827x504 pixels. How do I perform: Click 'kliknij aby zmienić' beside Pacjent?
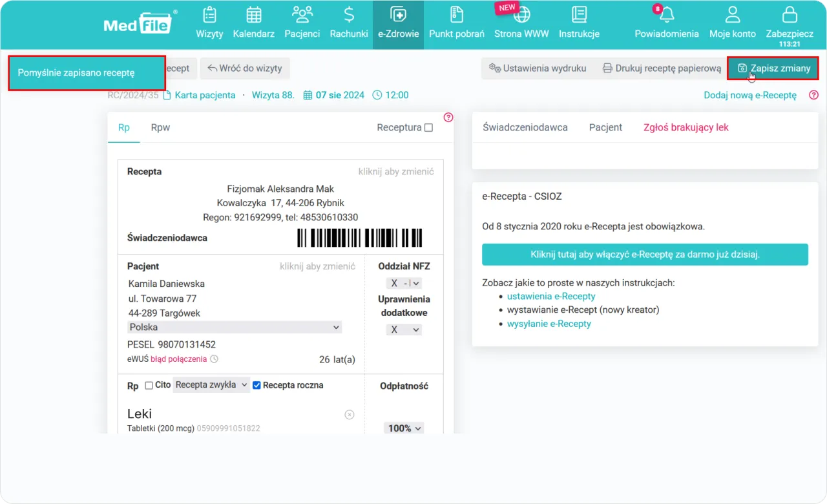317,266
